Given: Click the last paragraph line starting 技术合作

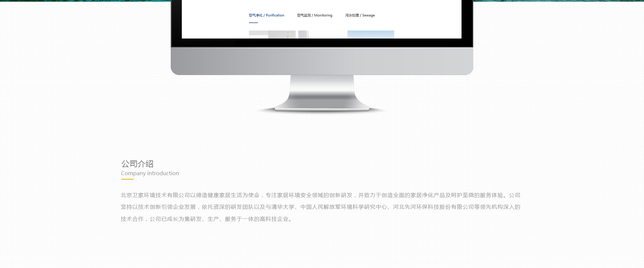Looking at the screenshot, I should (x=206, y=219).
